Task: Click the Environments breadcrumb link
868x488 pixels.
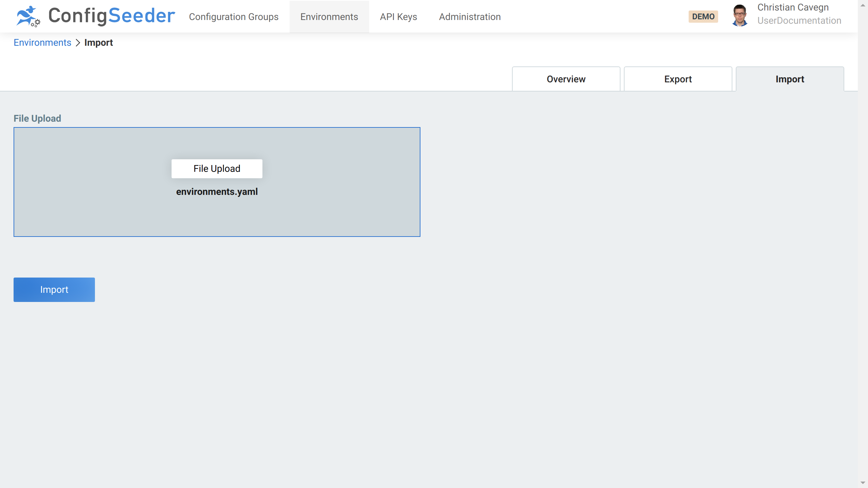Action: pyautogui.click(x=42, y=43)
